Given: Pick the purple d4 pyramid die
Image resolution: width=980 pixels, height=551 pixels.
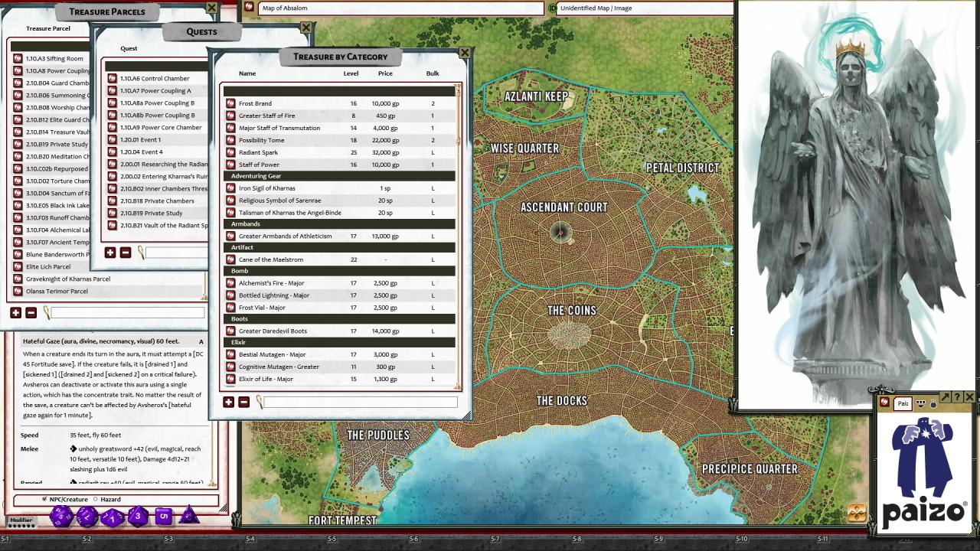Looking at the screenshot, I should pos(189,515).
